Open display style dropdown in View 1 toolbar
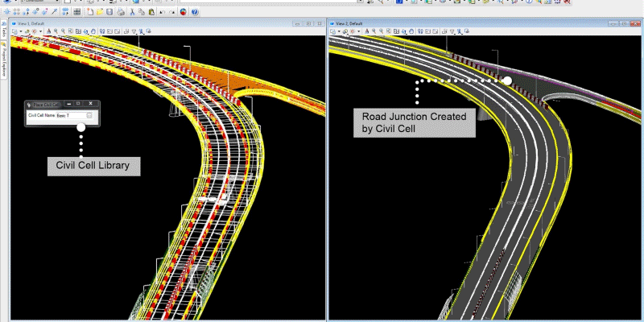 click(x=39, y=31)
